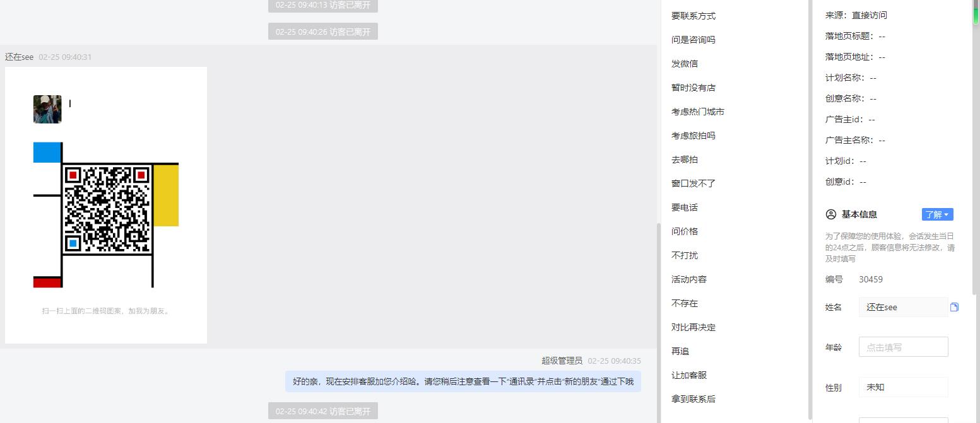Select quick reply 要联系方式
Image resolution: width=980 pixels, height=423 pixels.
(x=694, y=16)
